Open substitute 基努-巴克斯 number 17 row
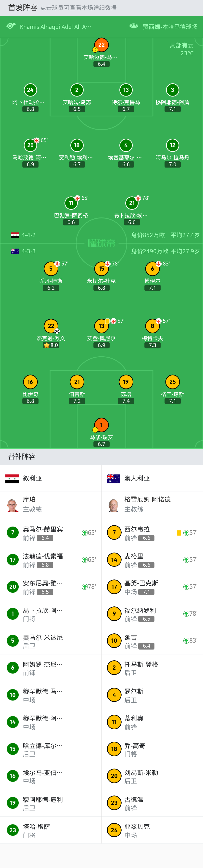The width and height of the screenshot is (203, 868). [x=152, y=587]
